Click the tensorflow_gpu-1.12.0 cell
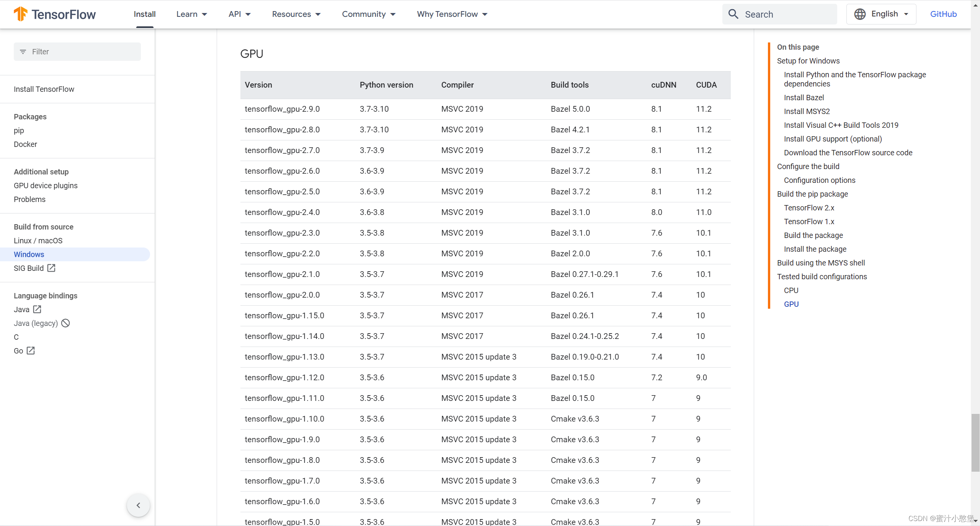980x526 pixels. pos(284,378)
